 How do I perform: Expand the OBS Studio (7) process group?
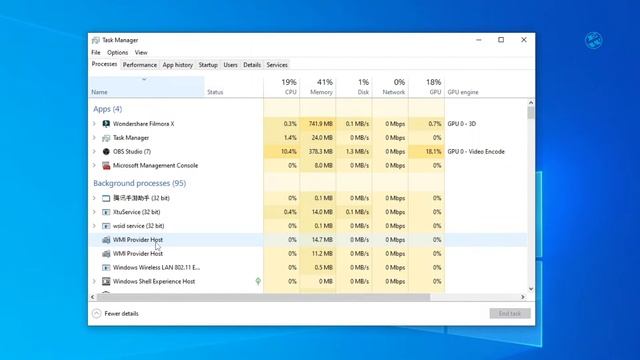pyautogui.click(x=94, y=151)
